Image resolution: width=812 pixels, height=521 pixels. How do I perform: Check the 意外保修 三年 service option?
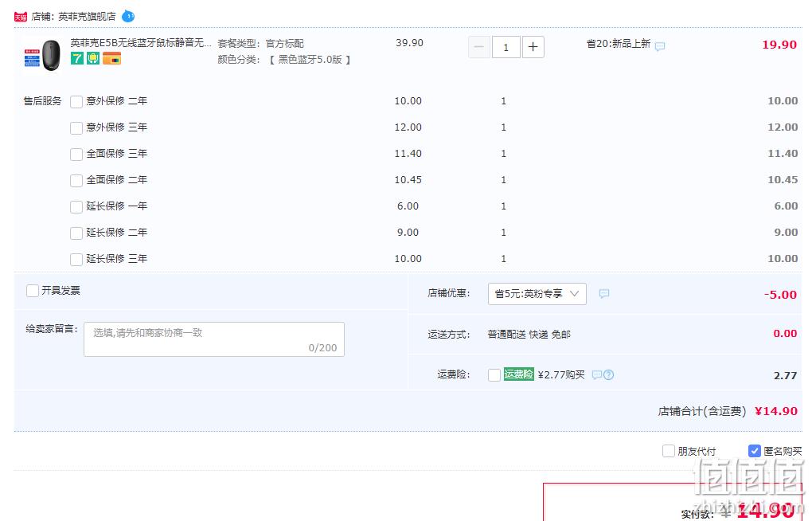click(x=76, y=128)
